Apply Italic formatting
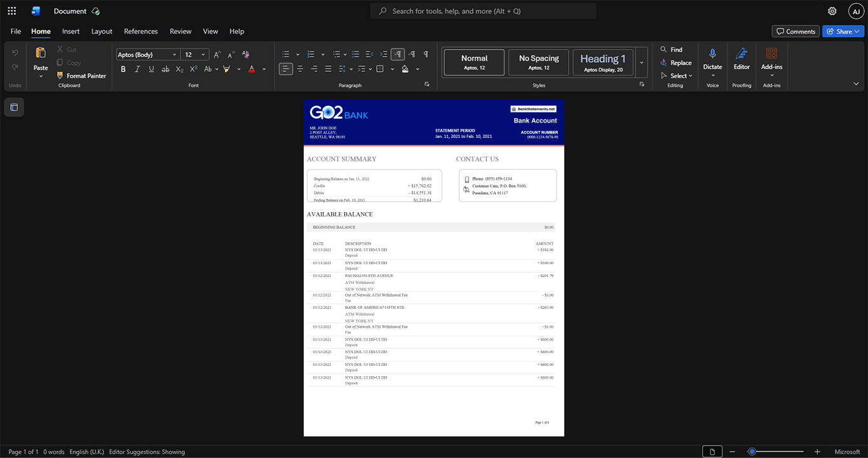 click(x=137, y=69)
